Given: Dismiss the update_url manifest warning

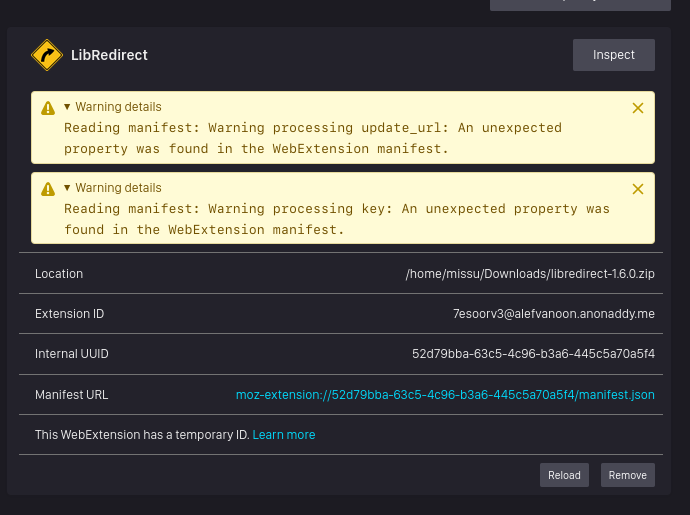Looking at the screenshot, I should coord(638,108).
